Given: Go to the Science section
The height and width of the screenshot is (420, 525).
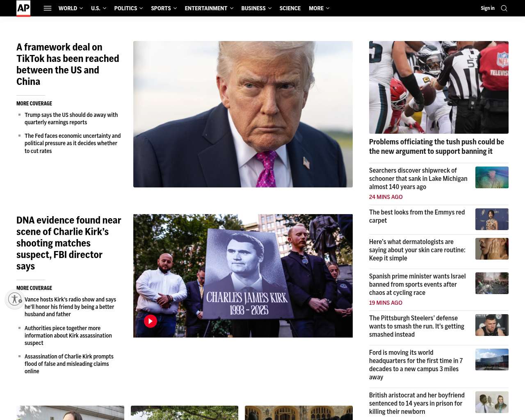Looking at the screenshot, I should tap(290, 8).
